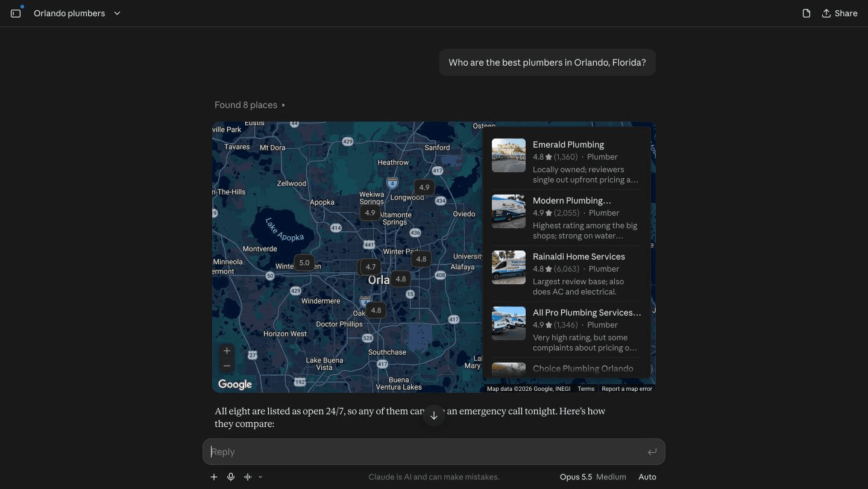Open the map Terms link

[x=586, y=389]
